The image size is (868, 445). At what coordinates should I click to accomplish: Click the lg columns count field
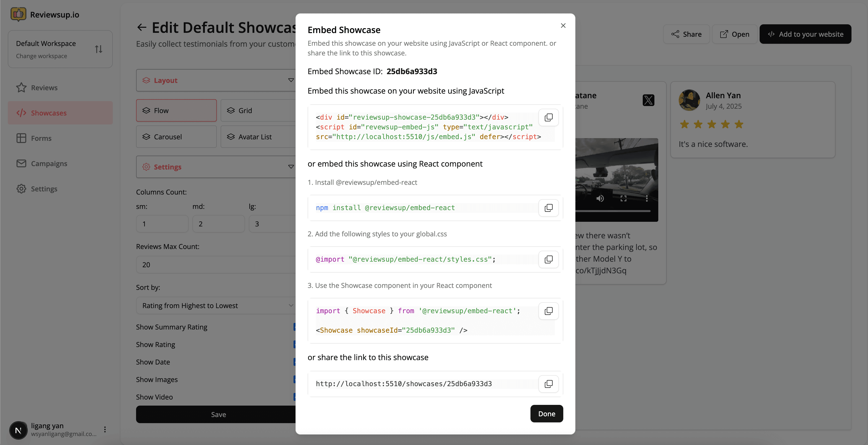point(272,224)
